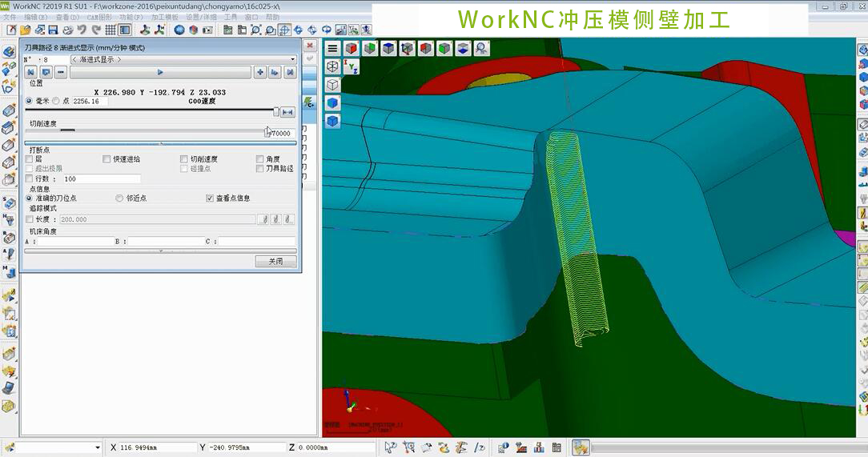Screen dimensions: 868x457
Task: Click the status bar X coordinate field
Action: pos(157,447)
